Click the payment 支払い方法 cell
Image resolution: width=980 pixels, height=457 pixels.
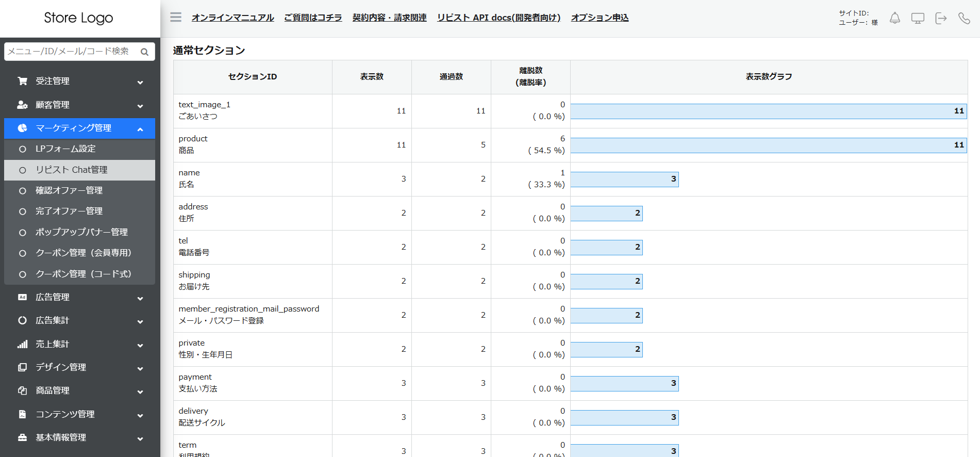pos(253,383)
